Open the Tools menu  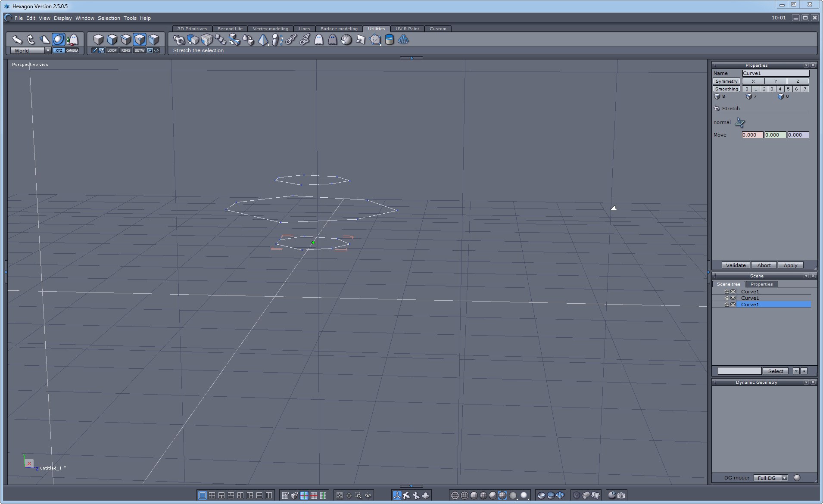[x=130, y=18]
